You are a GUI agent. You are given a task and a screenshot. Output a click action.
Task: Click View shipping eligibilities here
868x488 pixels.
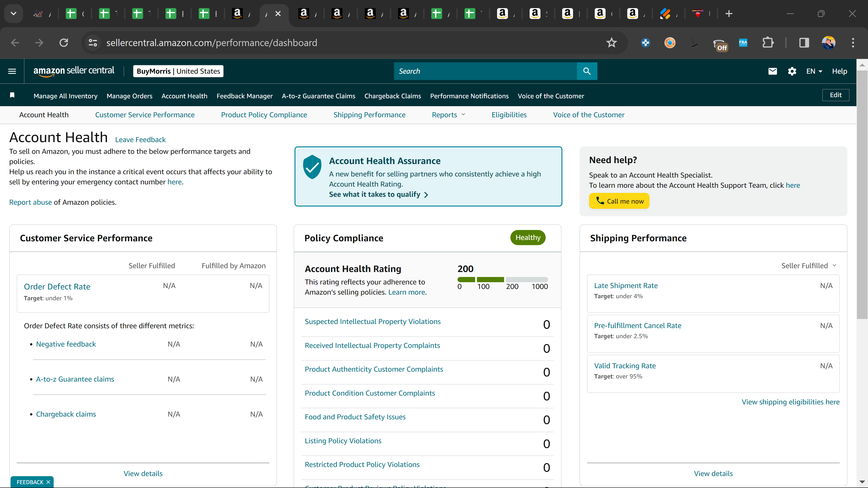tap(790, 402)
